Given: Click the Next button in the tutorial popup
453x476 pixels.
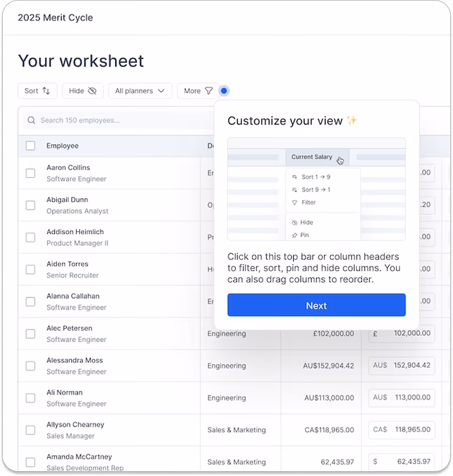Looking at the screenshot, I should 316,305.
